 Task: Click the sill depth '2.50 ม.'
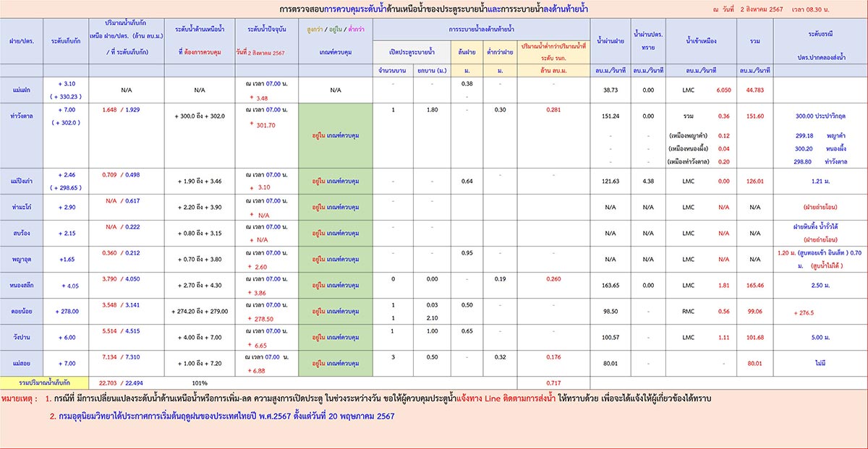[x=820, y=285]
